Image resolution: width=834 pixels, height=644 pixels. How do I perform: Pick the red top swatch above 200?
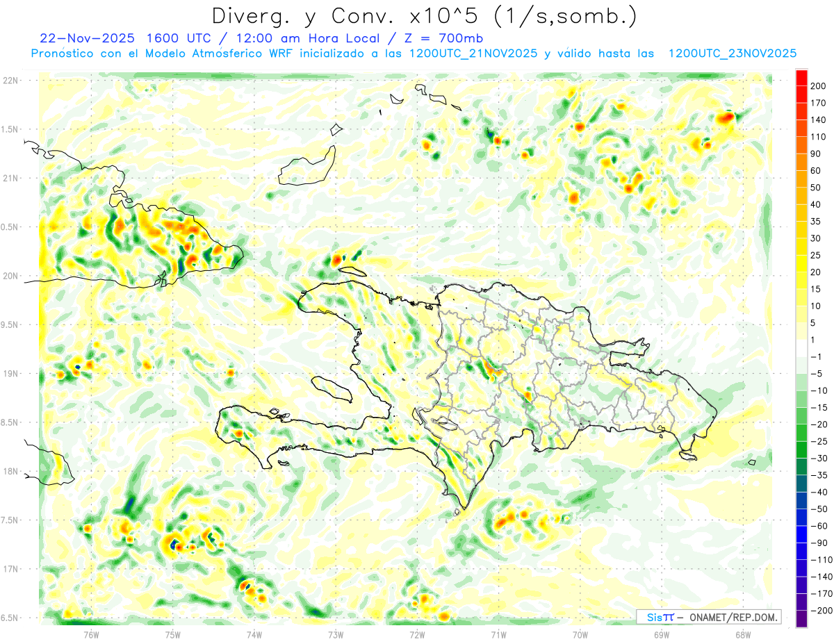pyautogui.click(x=801, y=77)
